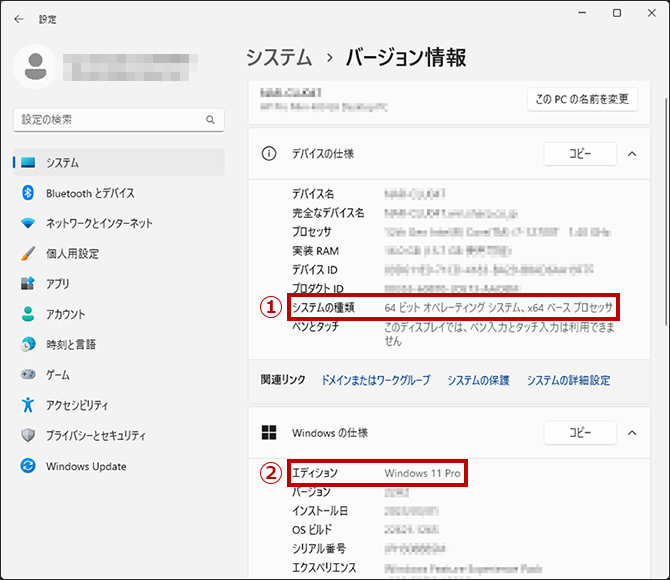Screen dimensions: 670x580
Task: Collapse the デバイスの仕様 section
Action: pyautogui.click(x=632, y=154)
